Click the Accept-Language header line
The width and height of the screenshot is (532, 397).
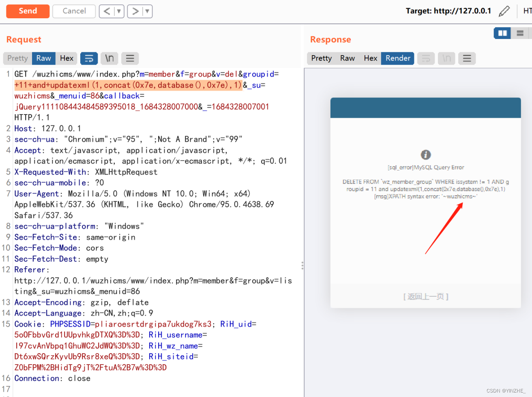84,313
